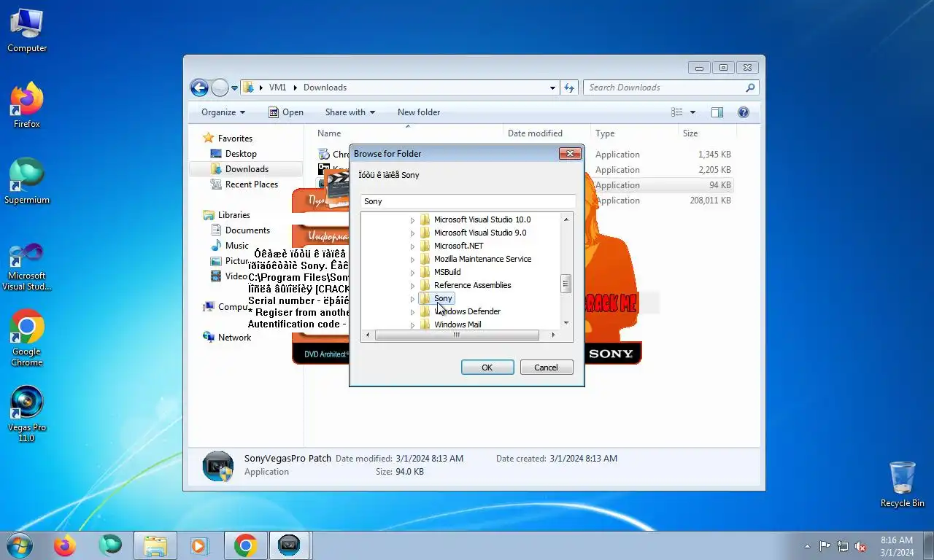Open the Vegas Pro 11.0 desktop shortcut
This screenshot has height=560, width=934.
(27, 414)
